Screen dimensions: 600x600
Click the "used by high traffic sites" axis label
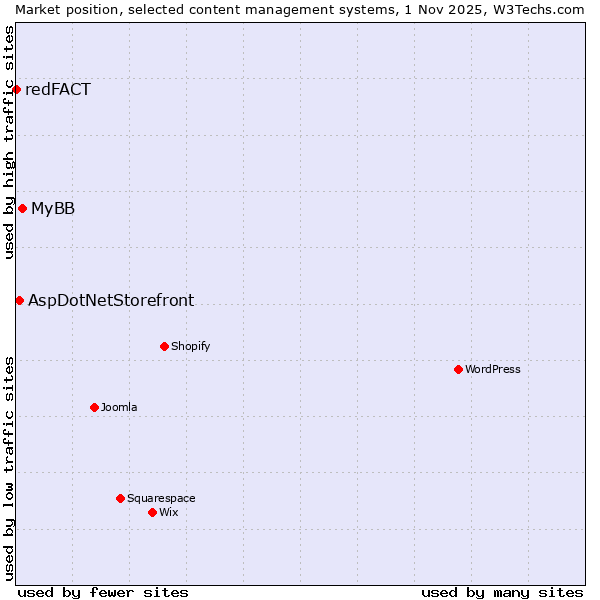click(x=9, y=142)
